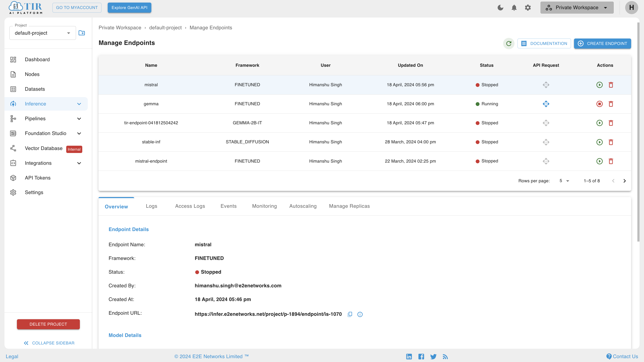Start the mistral endpoint
This screenshot has height=362, width=644.
click(599, 85)
